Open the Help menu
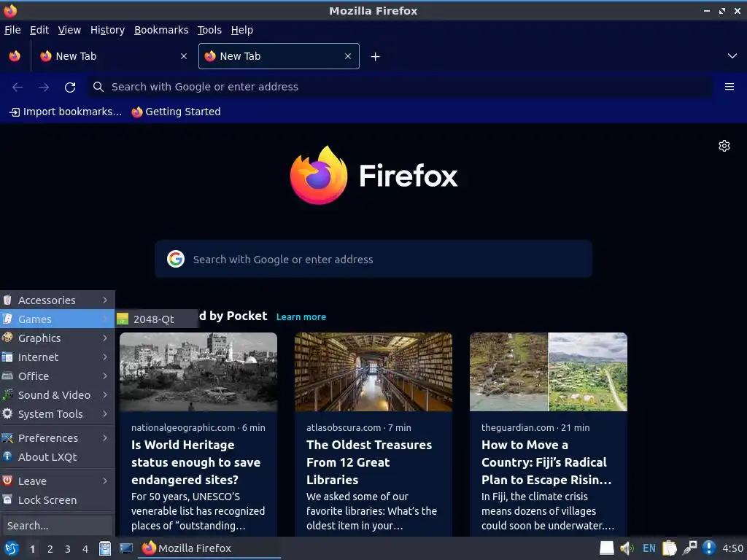Viewport: 747px width, 560px height. tap(242, 30)
